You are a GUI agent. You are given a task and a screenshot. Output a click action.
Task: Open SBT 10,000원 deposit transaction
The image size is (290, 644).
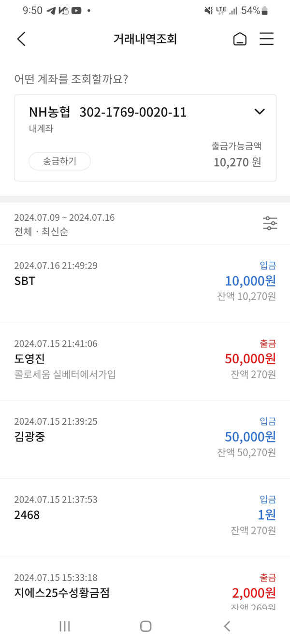[145, 283]
